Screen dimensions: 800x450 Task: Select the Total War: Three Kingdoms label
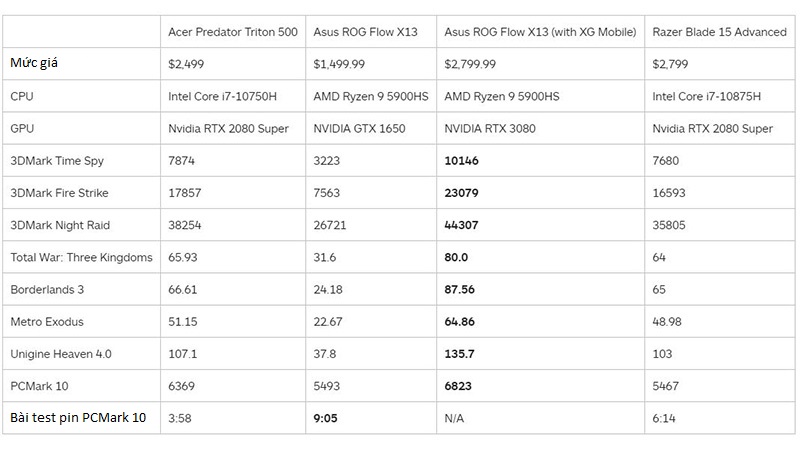[x=81, y=257]
